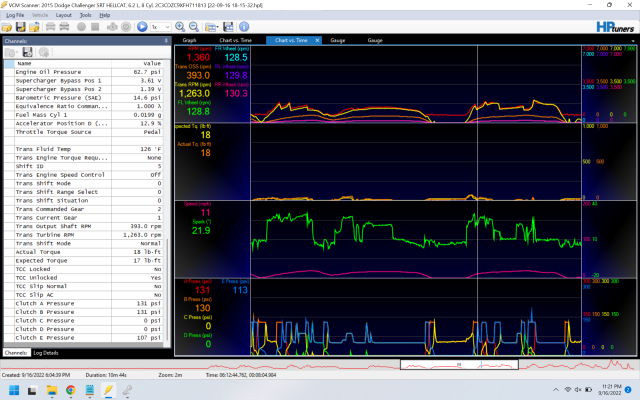Close the active Chart vs. Time tab
640x400 pixels.
coord(317,40)
